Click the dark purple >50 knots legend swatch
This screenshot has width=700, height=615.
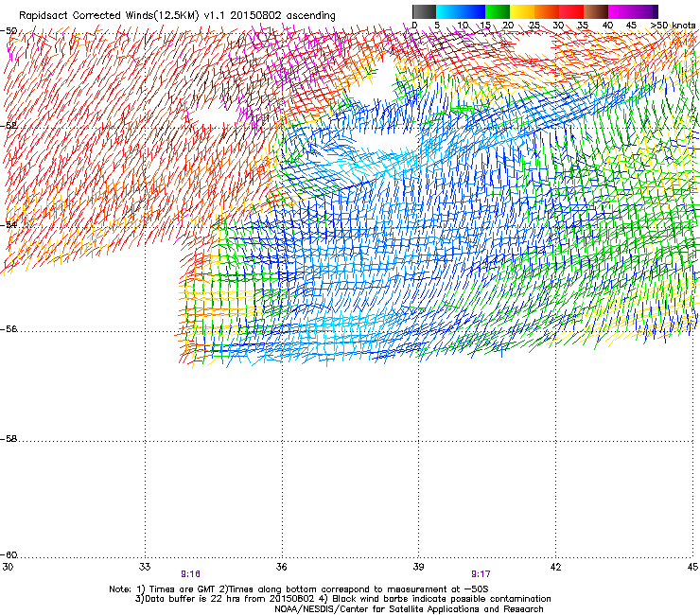point(656,11)
